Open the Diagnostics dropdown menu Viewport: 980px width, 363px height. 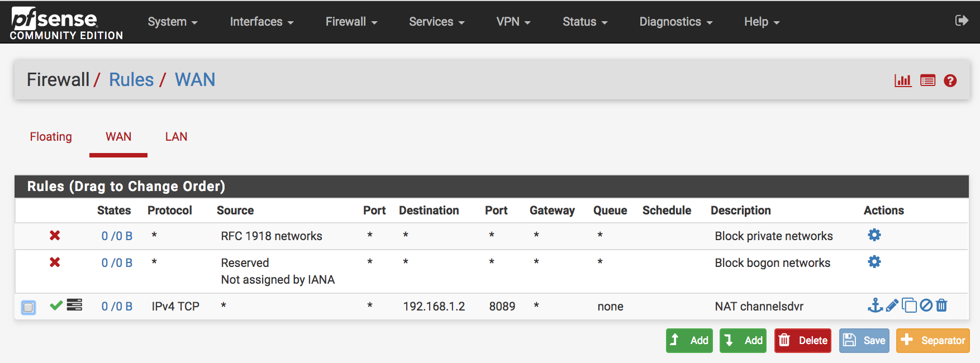click(x=675, y=22)
